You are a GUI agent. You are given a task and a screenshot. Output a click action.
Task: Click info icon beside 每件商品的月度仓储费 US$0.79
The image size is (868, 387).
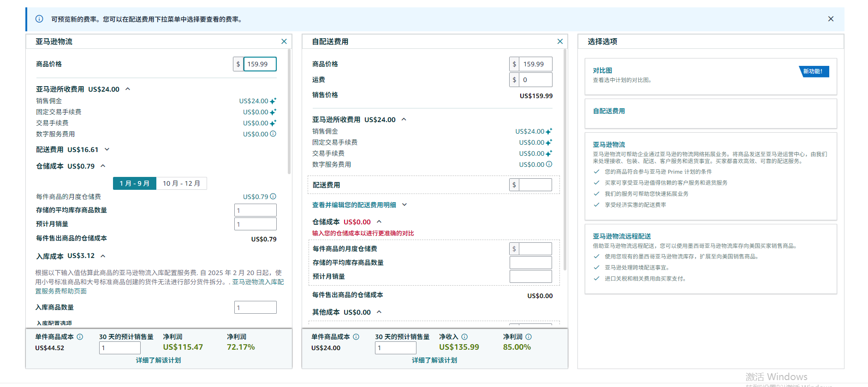273,197
